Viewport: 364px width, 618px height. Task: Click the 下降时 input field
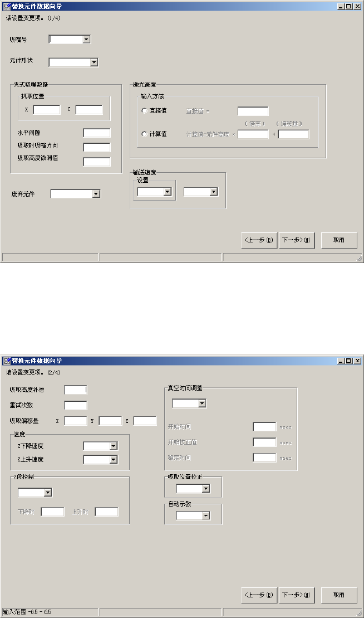(53, 512)
